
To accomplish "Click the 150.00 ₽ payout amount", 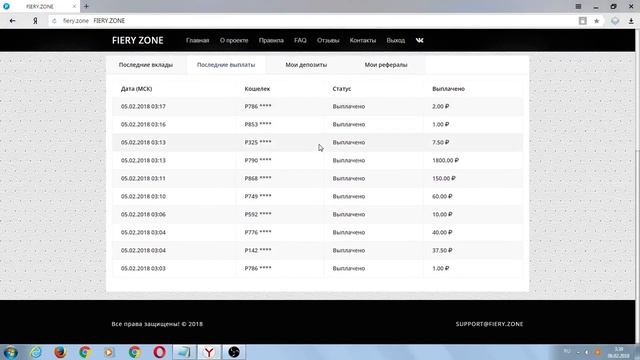I will click(x=444, y=178).
